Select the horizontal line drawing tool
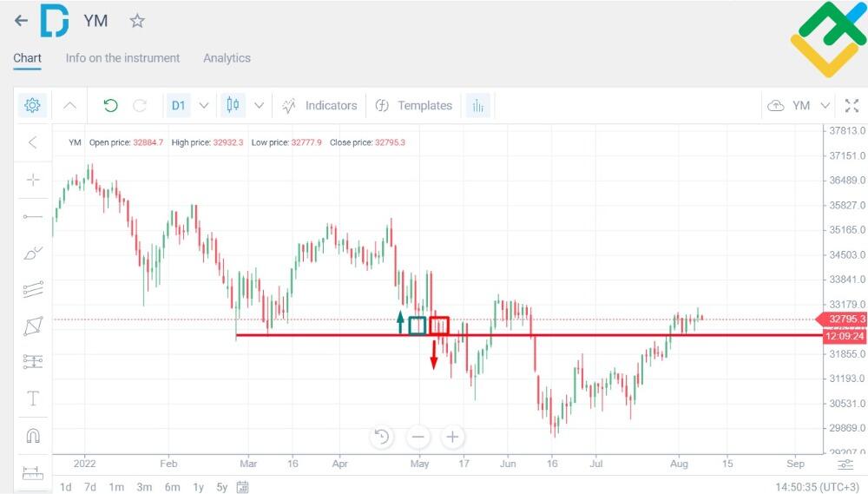This screenshot has height=494, width=868. point(33,216)
